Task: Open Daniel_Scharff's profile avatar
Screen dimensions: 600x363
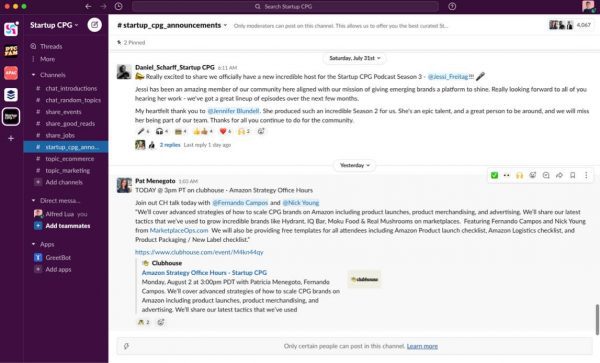Action: [124, 72]
